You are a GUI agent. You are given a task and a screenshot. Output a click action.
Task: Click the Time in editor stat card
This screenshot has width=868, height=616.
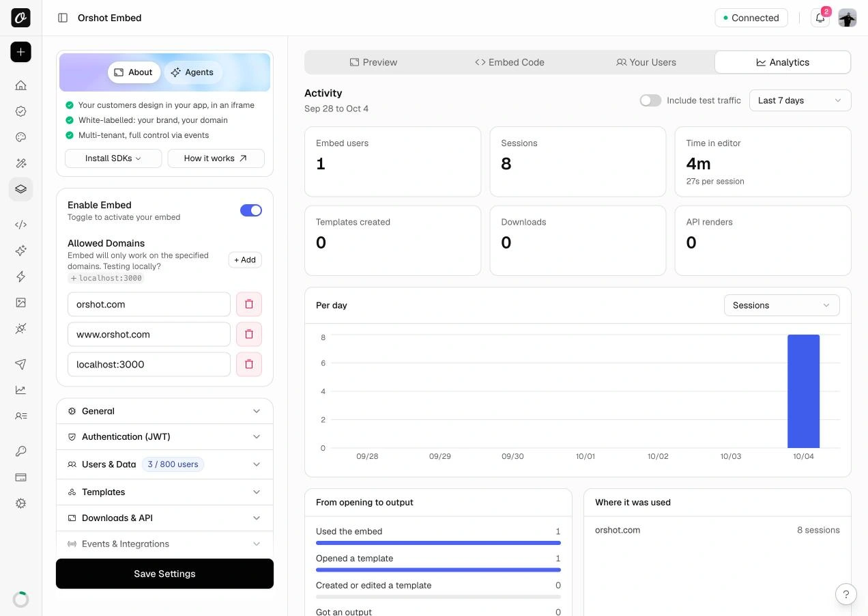[763, 162]
